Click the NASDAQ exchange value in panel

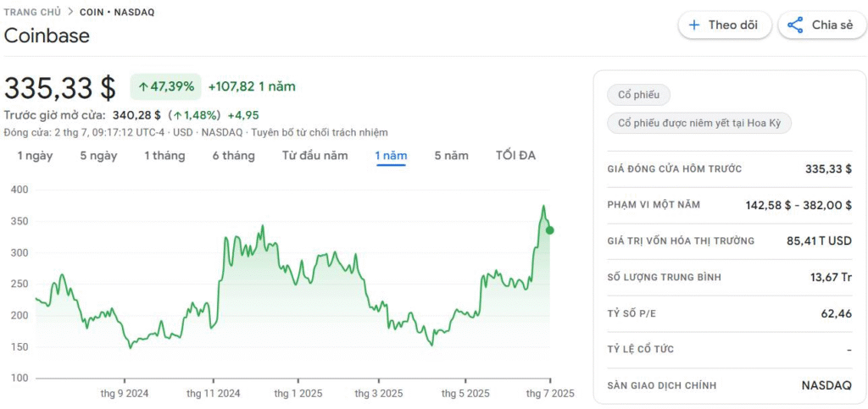click(x=826, y=385)
